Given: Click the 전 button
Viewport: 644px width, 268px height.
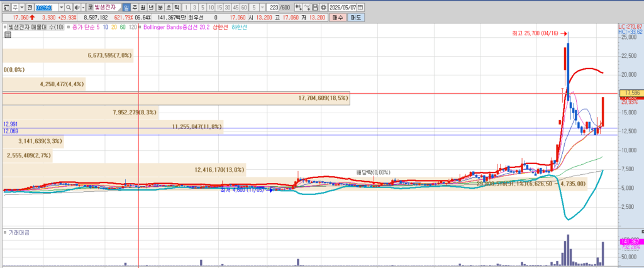Looking at the screenshot, I should tap(30, 8).
